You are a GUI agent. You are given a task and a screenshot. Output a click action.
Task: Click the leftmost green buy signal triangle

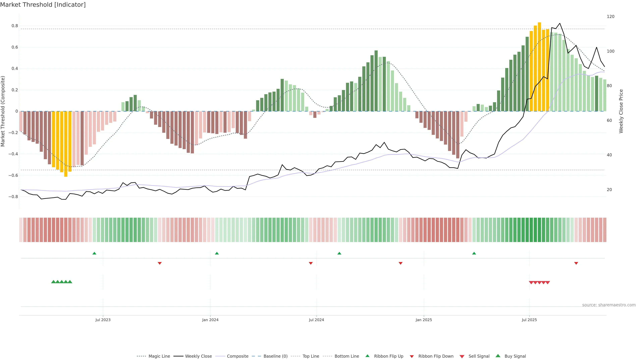pyautogui.click(x=53, y=282)
